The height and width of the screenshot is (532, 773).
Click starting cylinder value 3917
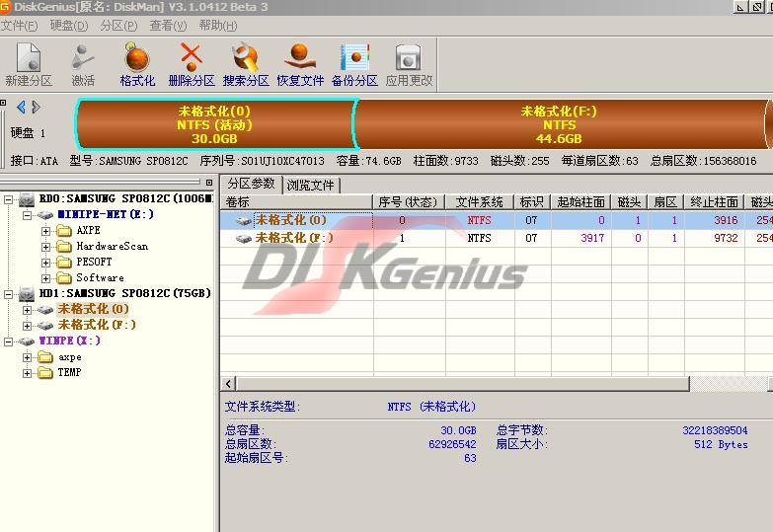[592, 238]
